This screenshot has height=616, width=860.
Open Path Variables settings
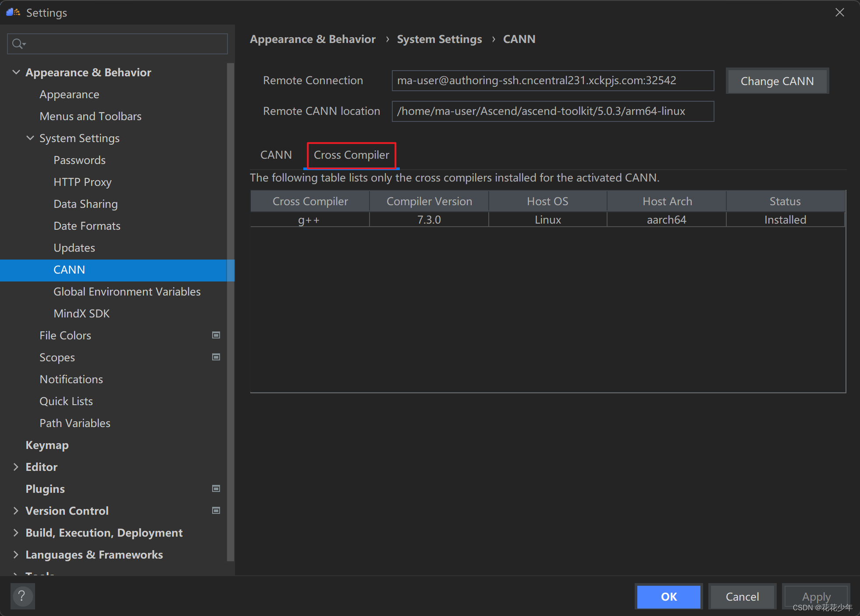click(x=75, y=423)
